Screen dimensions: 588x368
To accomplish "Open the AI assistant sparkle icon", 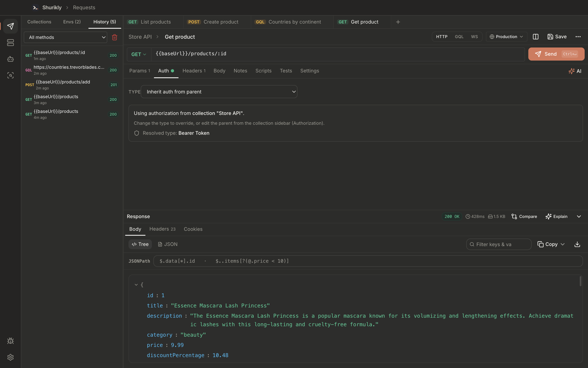I will [575, 71].
